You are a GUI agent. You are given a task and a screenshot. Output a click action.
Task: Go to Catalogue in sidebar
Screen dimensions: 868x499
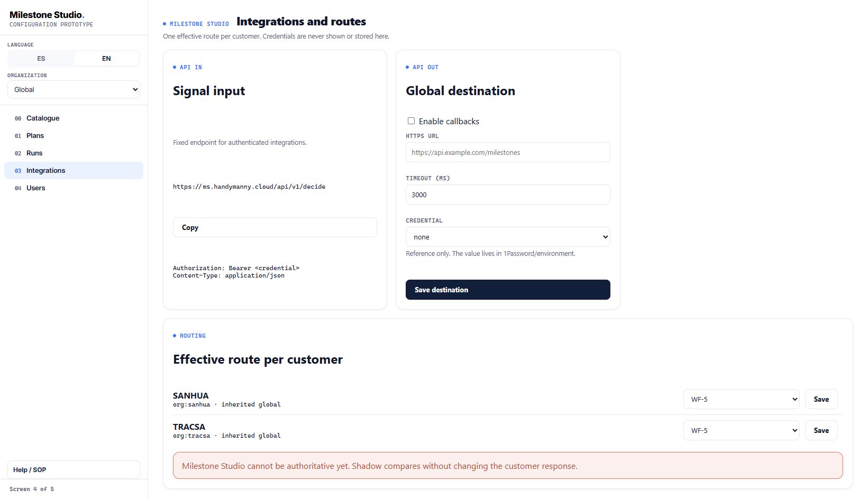tap(74, 118)
